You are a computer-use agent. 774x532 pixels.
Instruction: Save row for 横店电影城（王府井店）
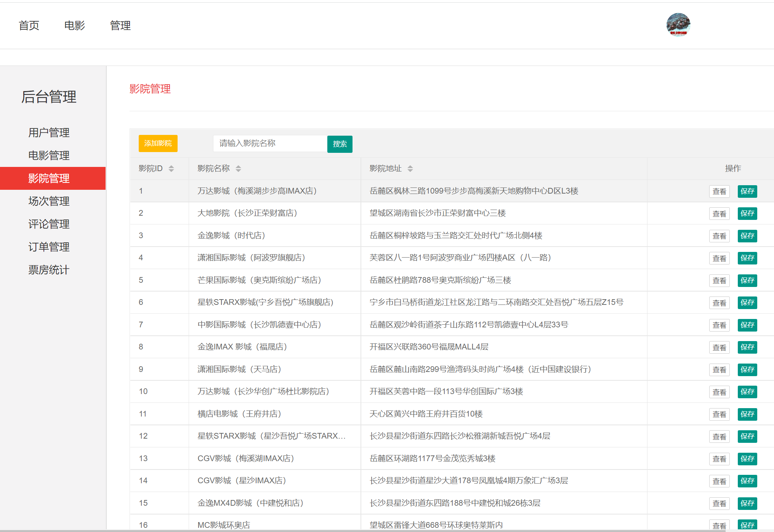(747, 414)
